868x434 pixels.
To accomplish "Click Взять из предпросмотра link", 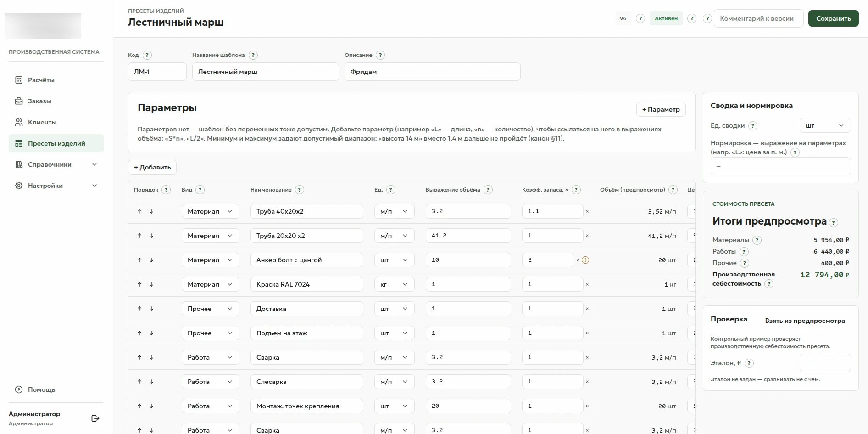I will [x=805, y=321].
